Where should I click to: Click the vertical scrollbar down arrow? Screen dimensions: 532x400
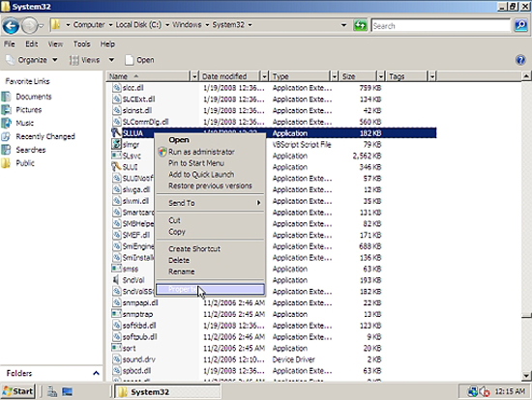tap(526, 376)
